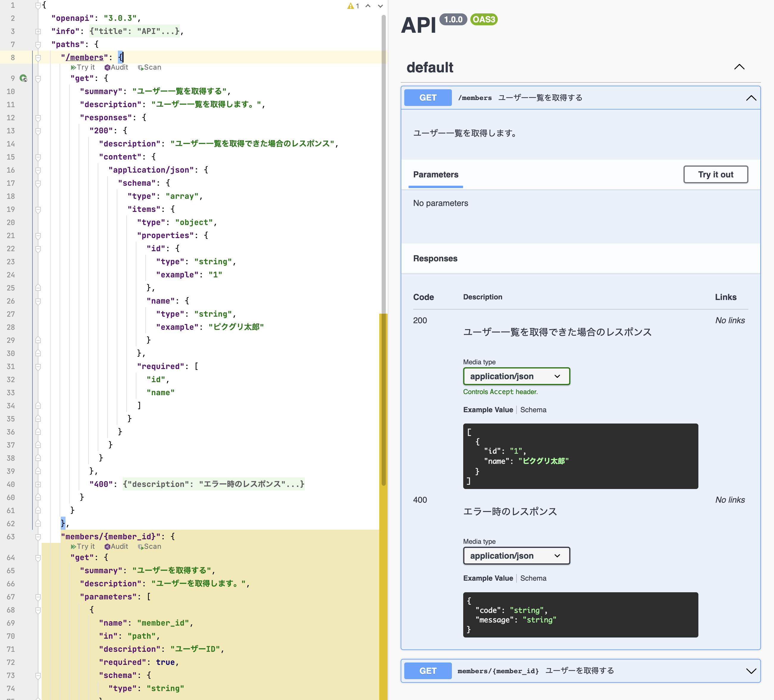Go to next highlighted error arrow

pos(380,6)
